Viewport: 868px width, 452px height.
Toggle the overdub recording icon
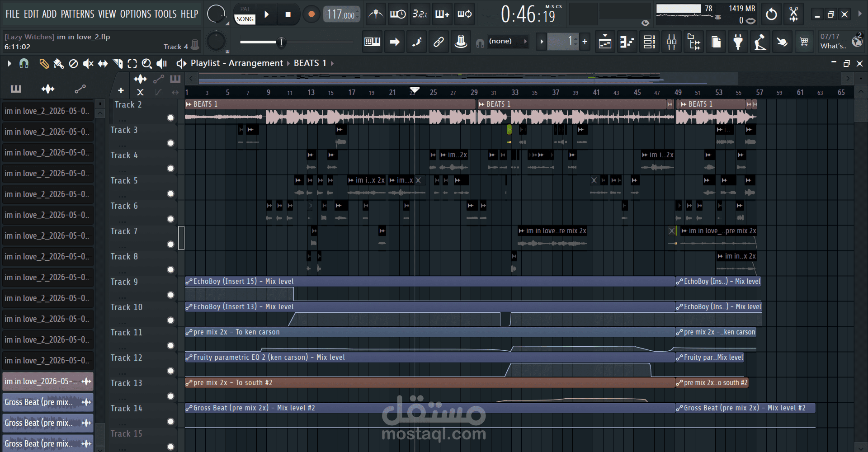(x=442, y=14)
